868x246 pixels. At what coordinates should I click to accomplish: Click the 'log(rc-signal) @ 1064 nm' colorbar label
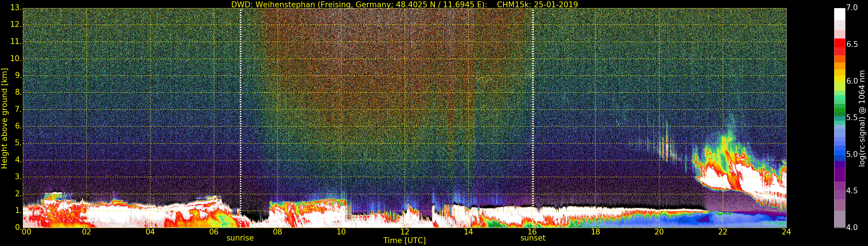(x=862, y=118)
